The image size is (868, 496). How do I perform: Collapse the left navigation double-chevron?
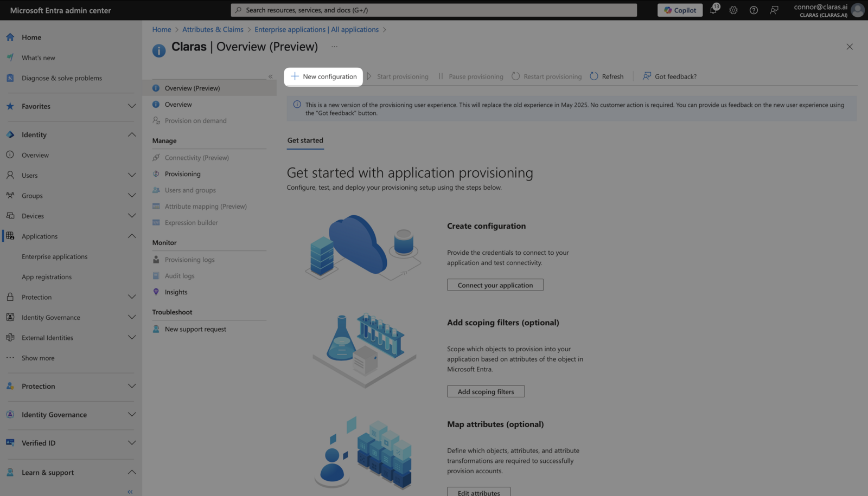coord(130,492)
